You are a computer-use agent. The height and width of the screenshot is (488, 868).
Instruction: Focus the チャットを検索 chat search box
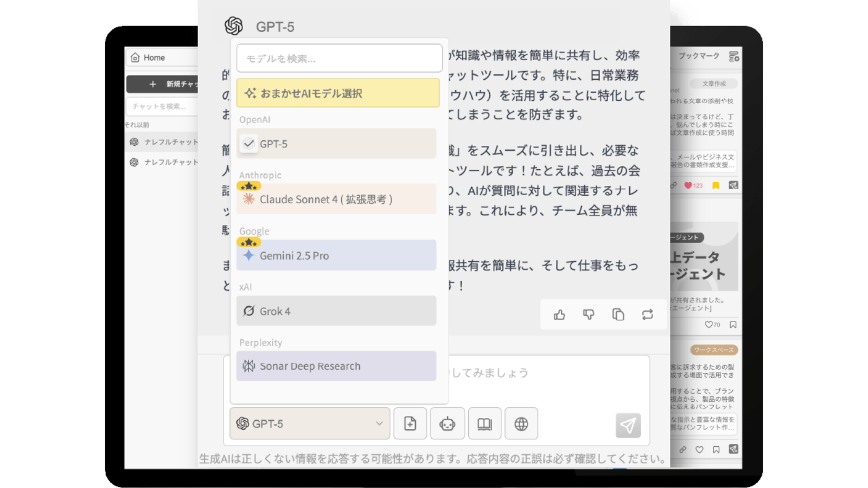pyautogui.click(x=163, y=106)
